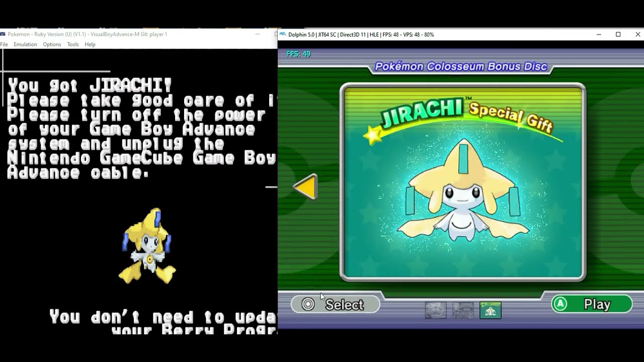Click the control stick icon beside Select
644x362 pixels.
point(308,304)
